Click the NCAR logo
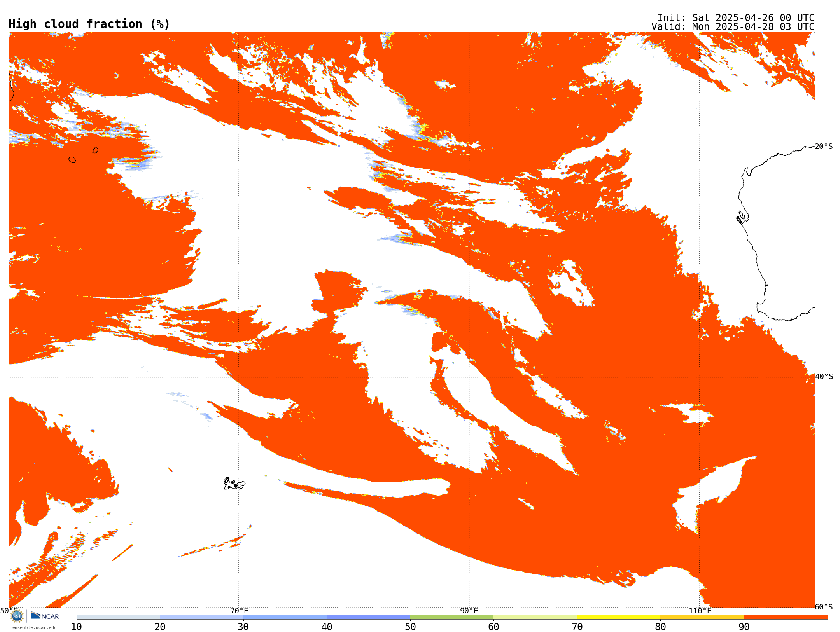The image size is (840, 632). (45, 616)
